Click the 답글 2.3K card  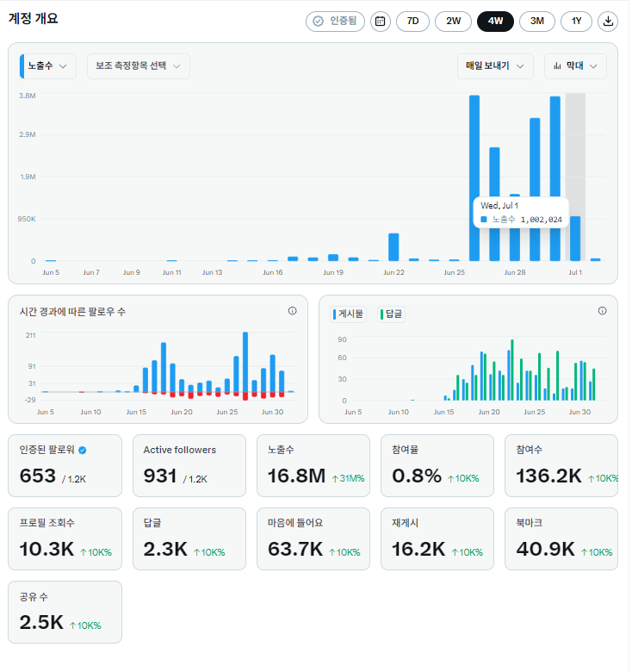coord(189,540)
